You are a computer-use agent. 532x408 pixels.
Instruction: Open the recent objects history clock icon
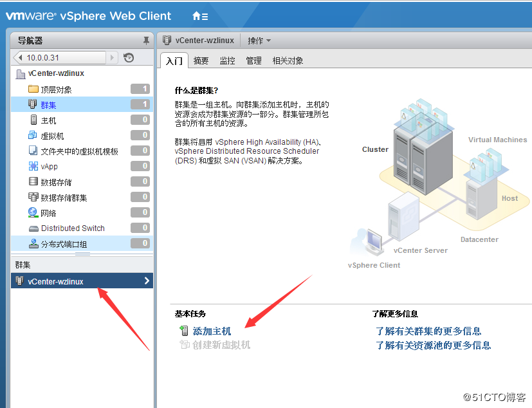click(x=129, y=57)
